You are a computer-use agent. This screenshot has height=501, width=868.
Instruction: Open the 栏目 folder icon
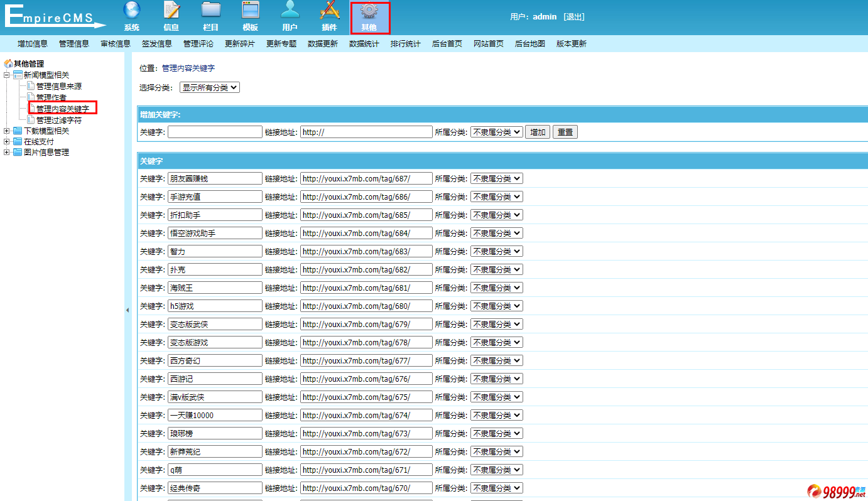(x=211, y=11)
